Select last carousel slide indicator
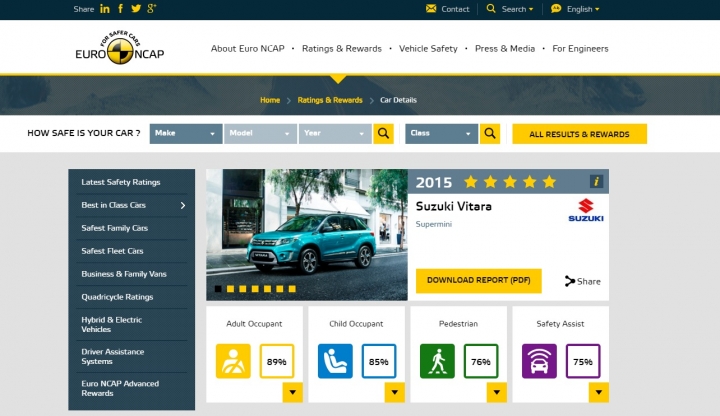The width and height of the screenshot is (720, 416). tap(292, 289)
